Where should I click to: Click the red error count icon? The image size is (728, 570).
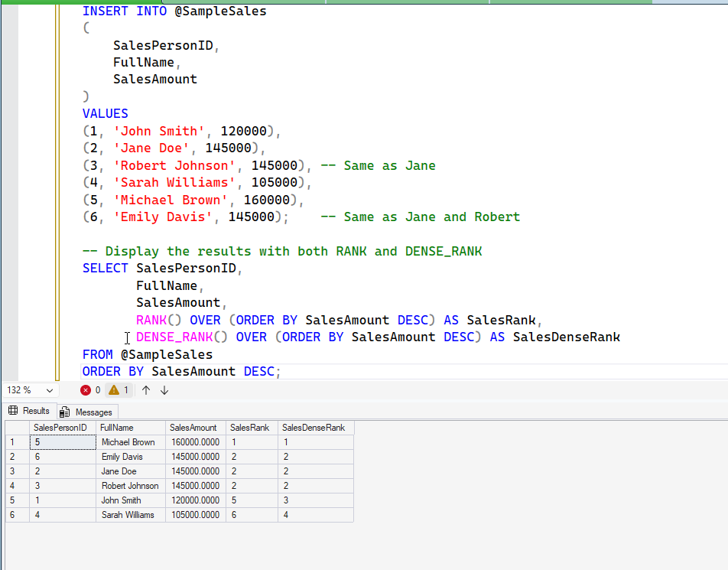[86, 390]
